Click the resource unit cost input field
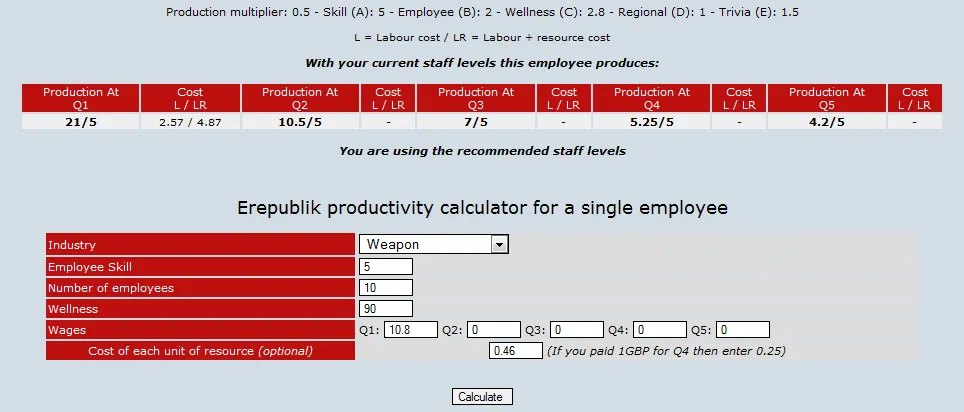 (515, 351)
